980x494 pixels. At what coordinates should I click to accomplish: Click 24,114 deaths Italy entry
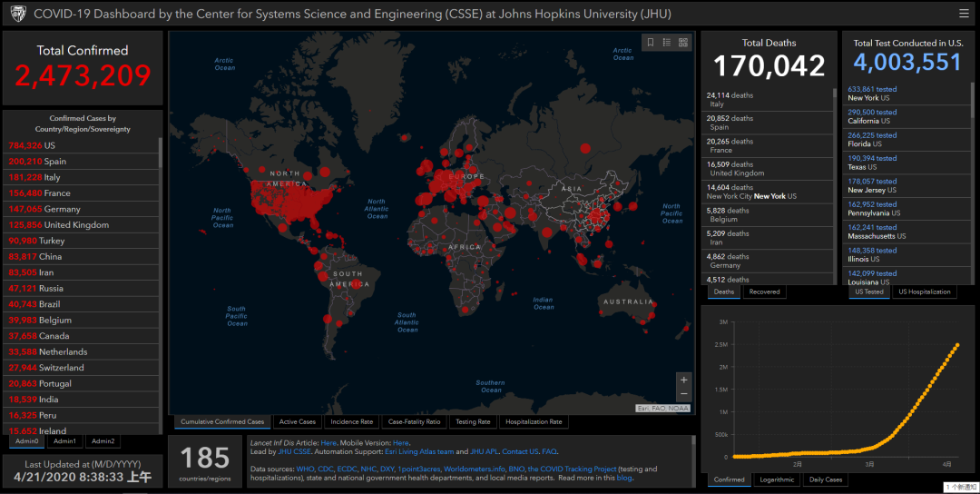[767, 100]
